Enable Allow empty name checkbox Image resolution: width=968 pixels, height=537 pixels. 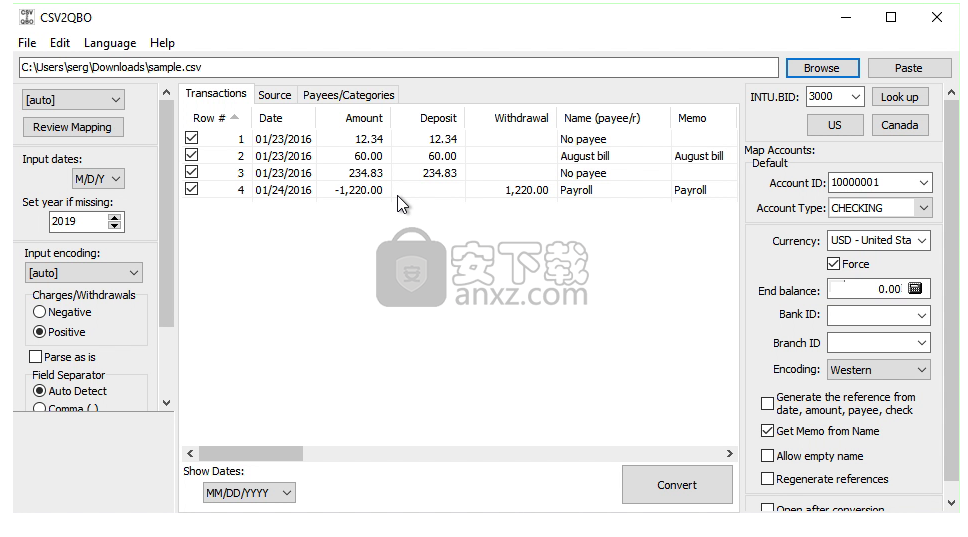[767, 456]
